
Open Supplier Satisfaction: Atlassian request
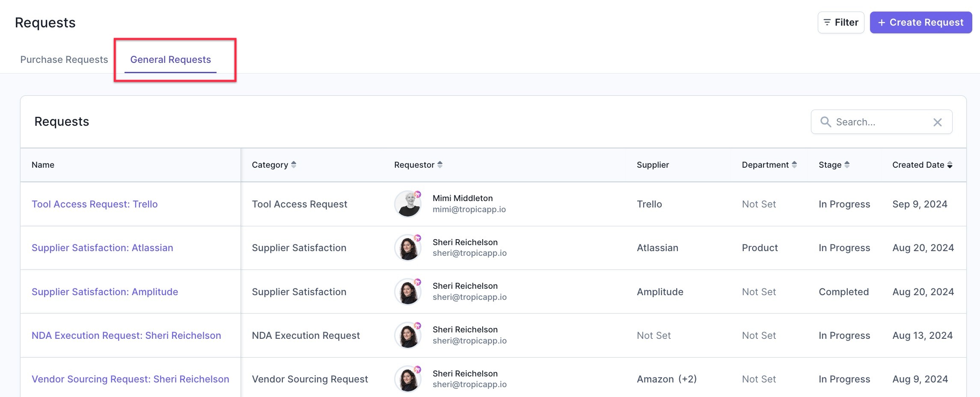click(102, 248)
